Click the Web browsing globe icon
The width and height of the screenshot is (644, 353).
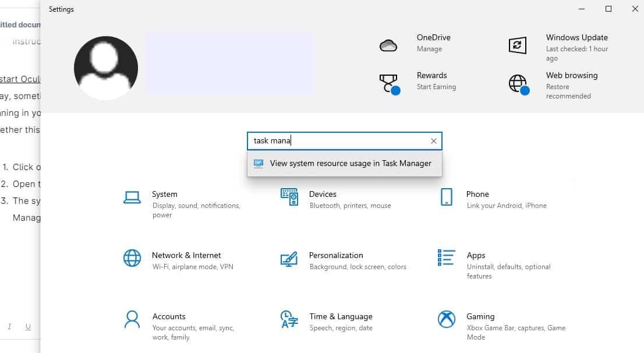coord(518,83)
